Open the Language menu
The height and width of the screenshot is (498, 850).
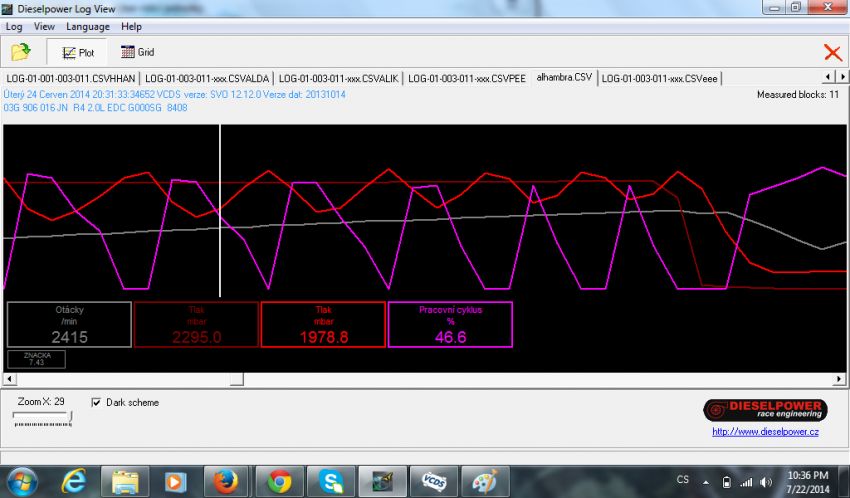pos(88,26)
